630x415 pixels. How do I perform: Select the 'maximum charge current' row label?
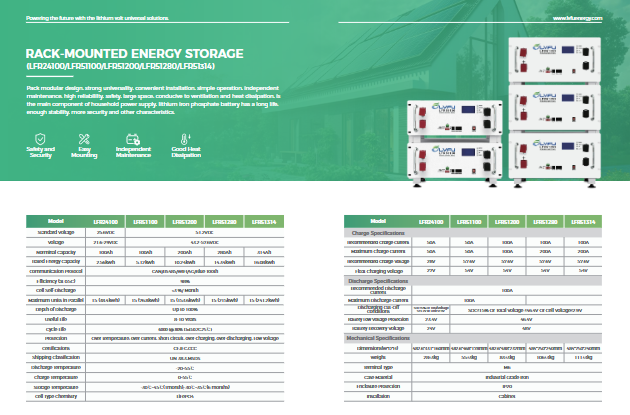(x=378, y=251)
